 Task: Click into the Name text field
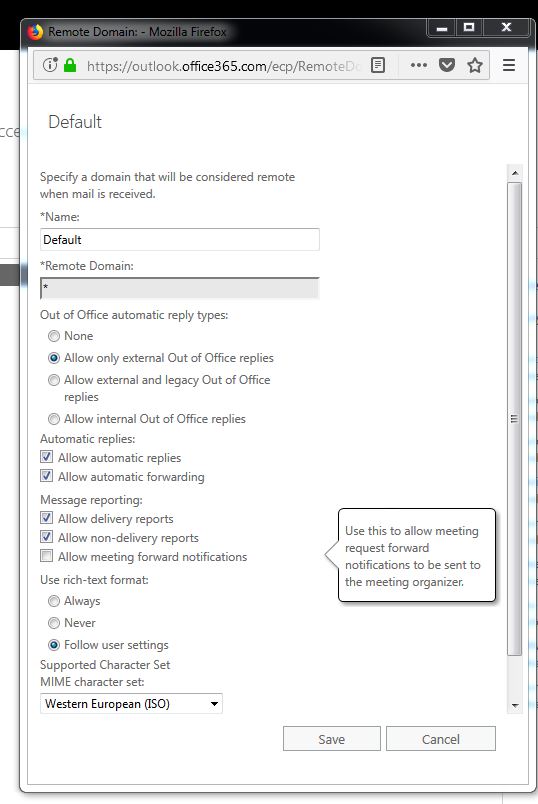click(x=180, y=239)
